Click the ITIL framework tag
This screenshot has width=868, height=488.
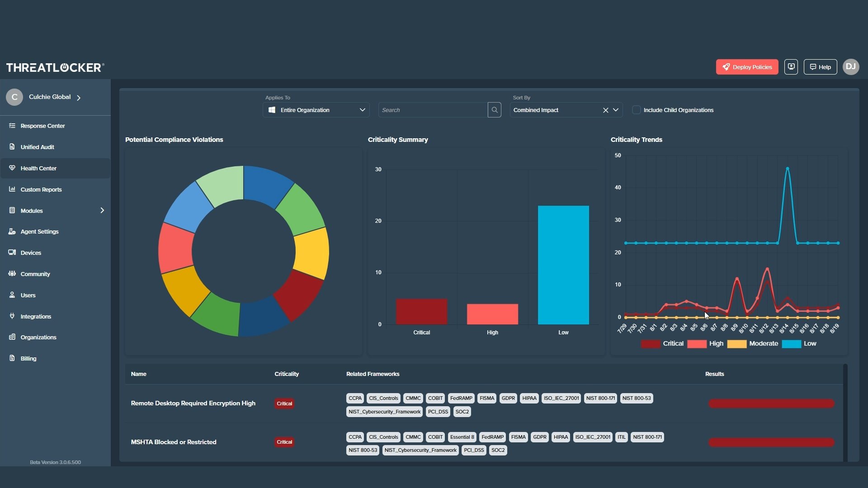coord(621,437)
